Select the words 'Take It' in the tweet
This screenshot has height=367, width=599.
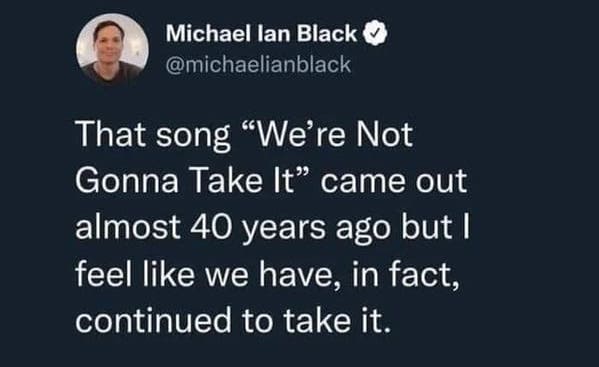coord(243,181)
